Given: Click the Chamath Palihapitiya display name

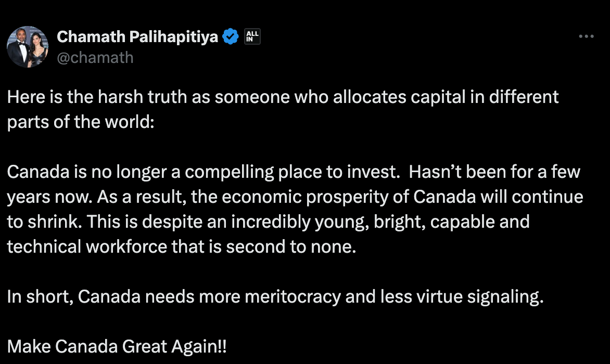Looking at the screenshot, I should tap(137, 37).
